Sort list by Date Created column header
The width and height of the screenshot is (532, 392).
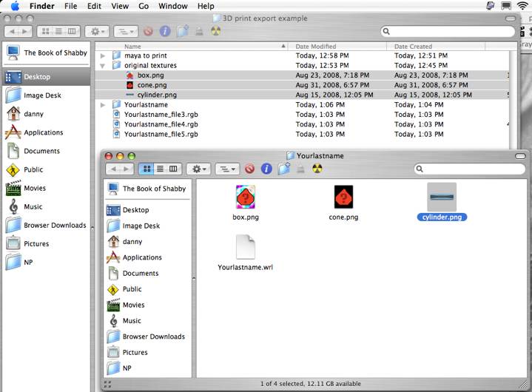tap(413, 46)
